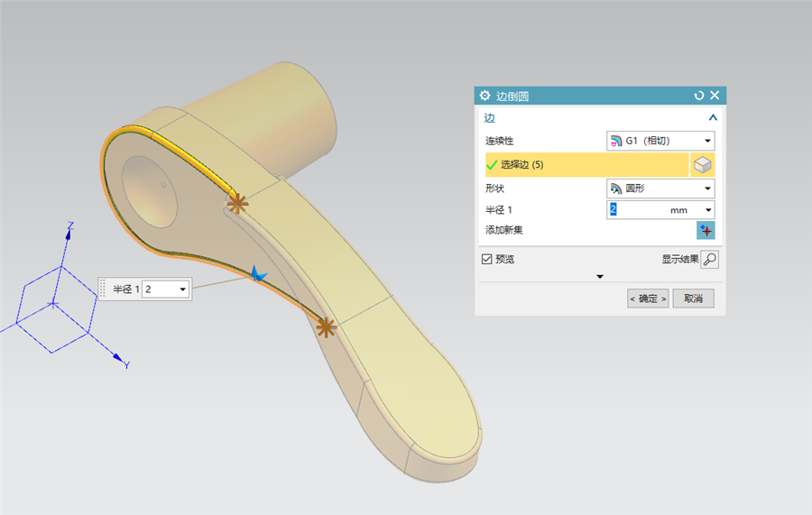Click the 半径 1 value field
The height and width of the screenshot is (515, 812).
tap(653, 209)
